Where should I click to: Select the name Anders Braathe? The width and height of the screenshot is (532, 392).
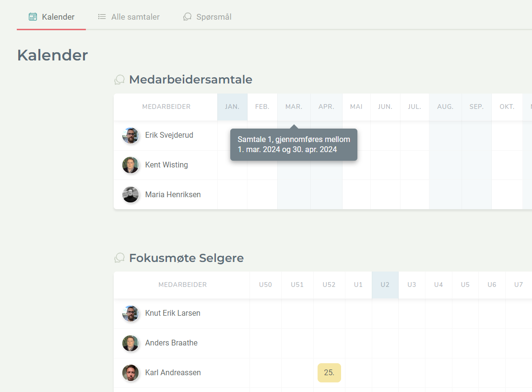point(171,343)
